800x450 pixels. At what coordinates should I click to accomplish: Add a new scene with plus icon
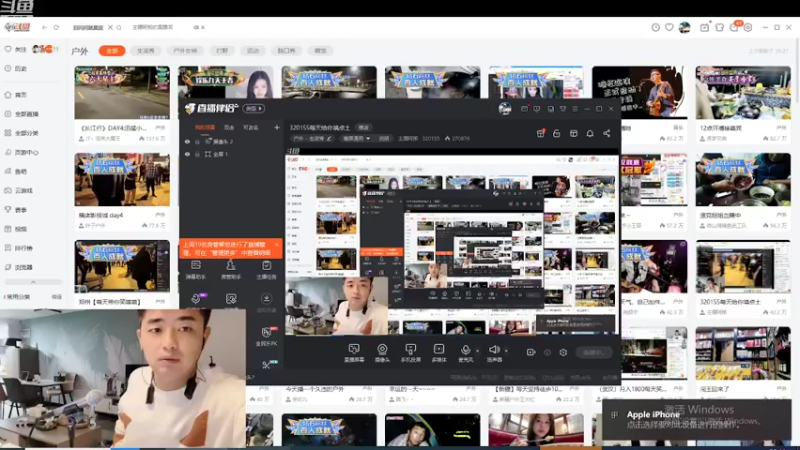click(277, 128)
